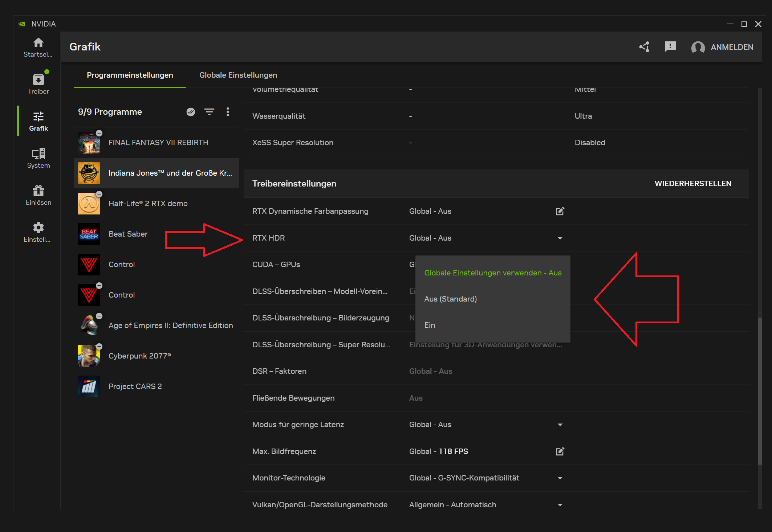Viewport: 772px width, 532px height.
Task: Open the filter icon for programs
Action: (209, 112)
